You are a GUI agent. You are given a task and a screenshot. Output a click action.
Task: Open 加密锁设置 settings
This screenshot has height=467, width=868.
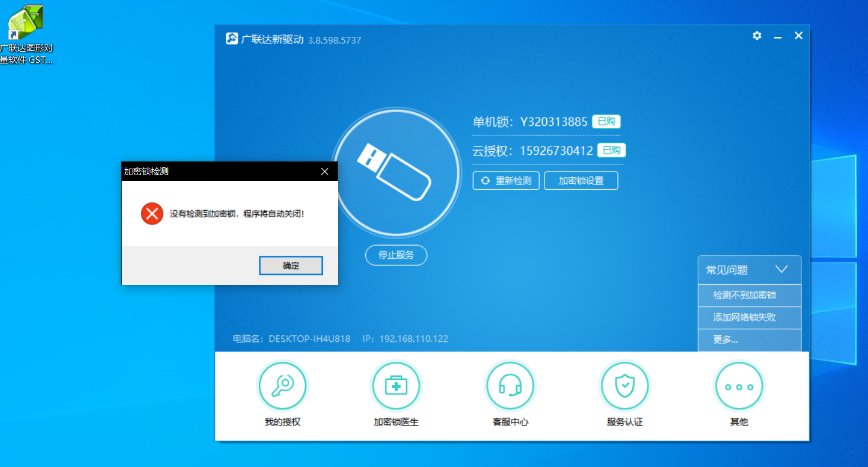point(581,181)
